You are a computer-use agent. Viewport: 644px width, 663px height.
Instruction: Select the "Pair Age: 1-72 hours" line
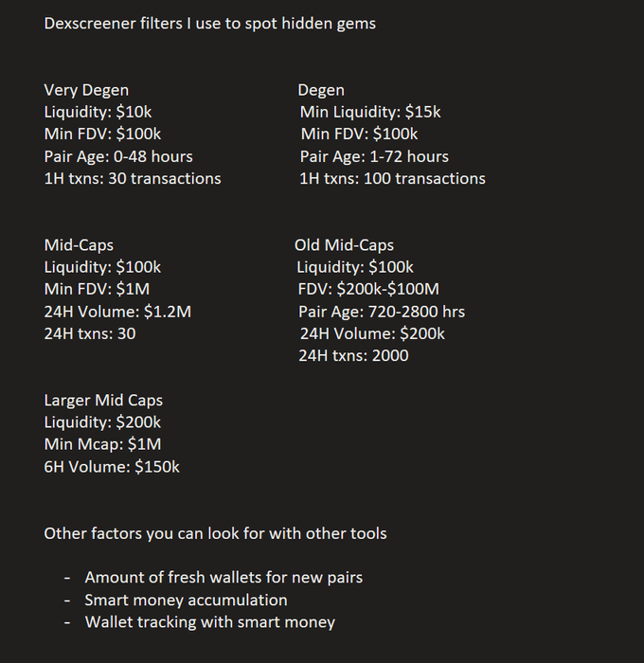coord(374,156)
